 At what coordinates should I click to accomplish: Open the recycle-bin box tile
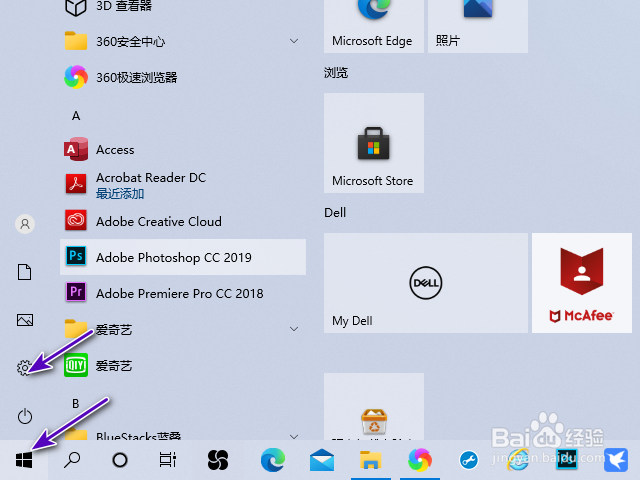tap(374, 407)
